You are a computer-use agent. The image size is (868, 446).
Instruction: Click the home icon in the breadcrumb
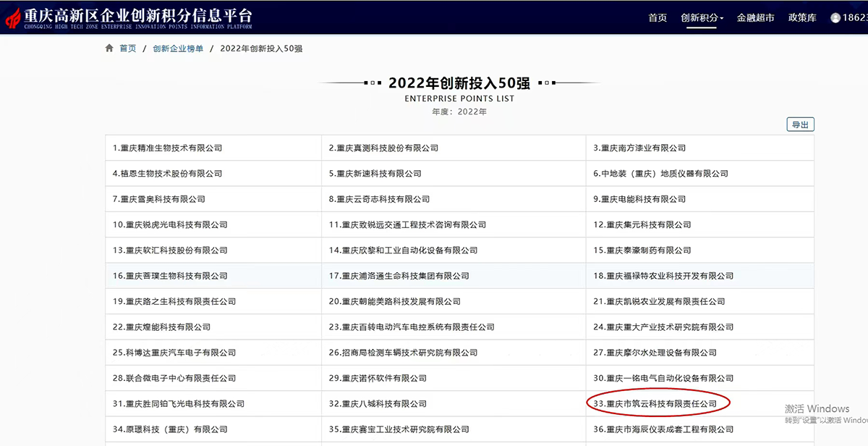pyautogui.click(x=109, y=48)
